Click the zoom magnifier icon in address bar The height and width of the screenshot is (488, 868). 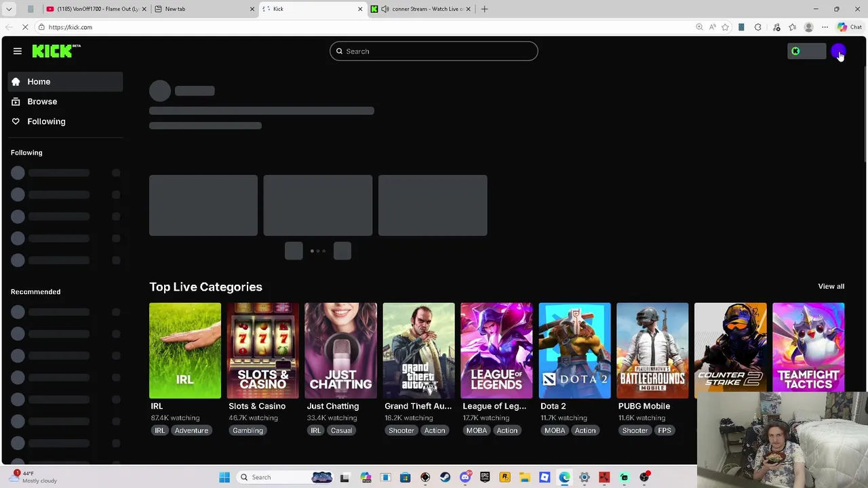coord(699,27)
